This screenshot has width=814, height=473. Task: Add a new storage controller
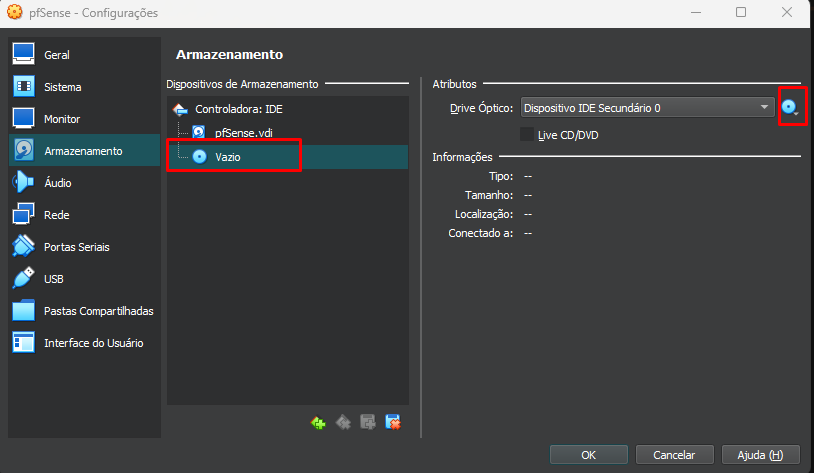click(x=318, y=423)
